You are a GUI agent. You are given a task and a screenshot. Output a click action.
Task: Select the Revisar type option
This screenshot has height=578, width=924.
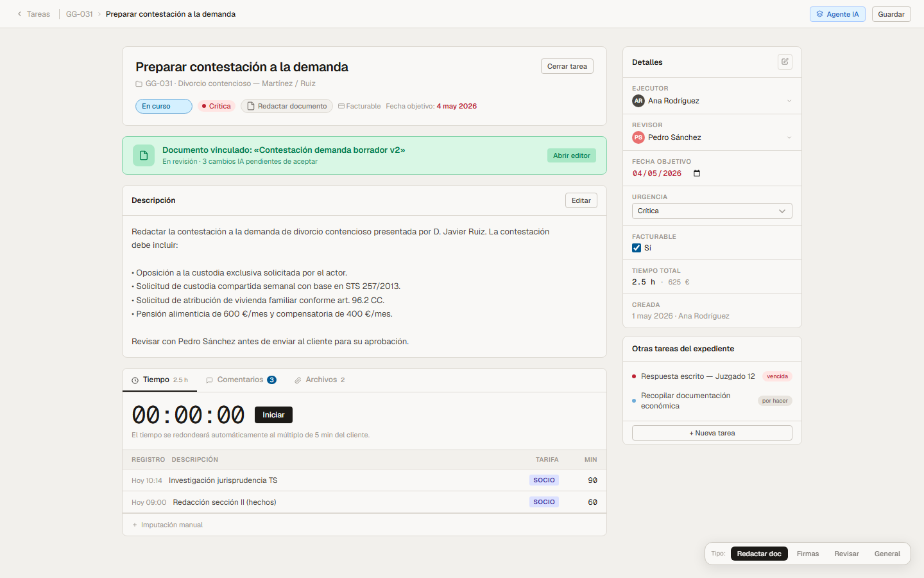pos(846,554)
